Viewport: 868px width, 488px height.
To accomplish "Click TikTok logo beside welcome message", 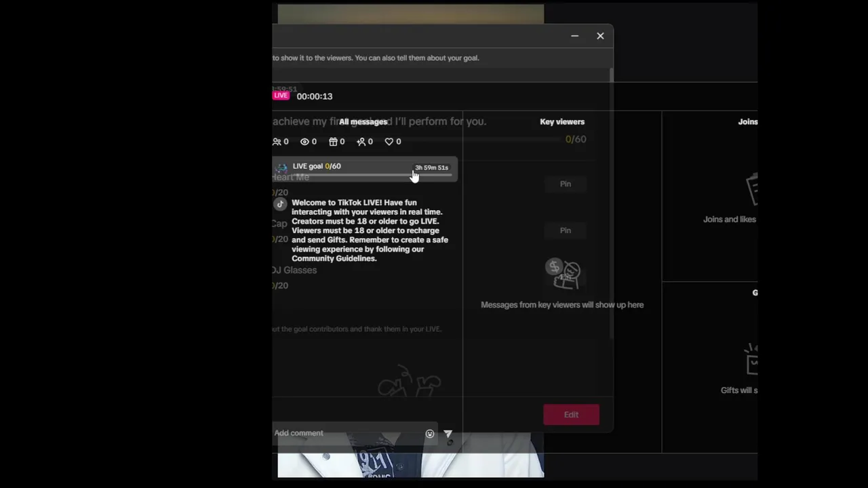I will coord(280,203).
